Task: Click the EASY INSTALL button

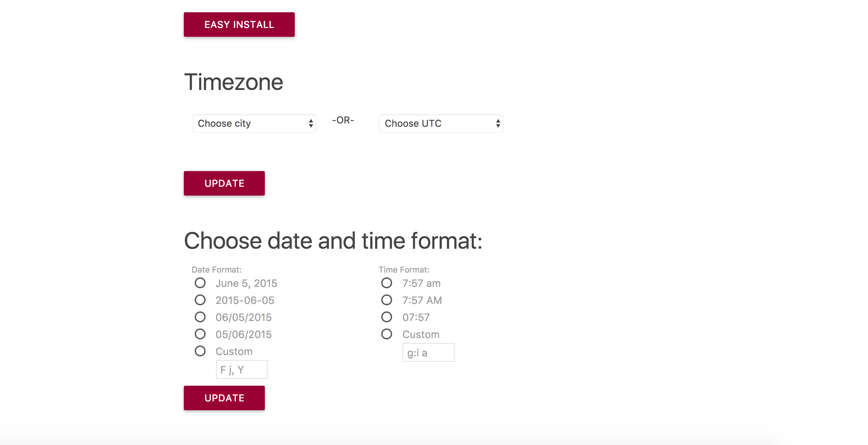Action: tap(239, 25)
